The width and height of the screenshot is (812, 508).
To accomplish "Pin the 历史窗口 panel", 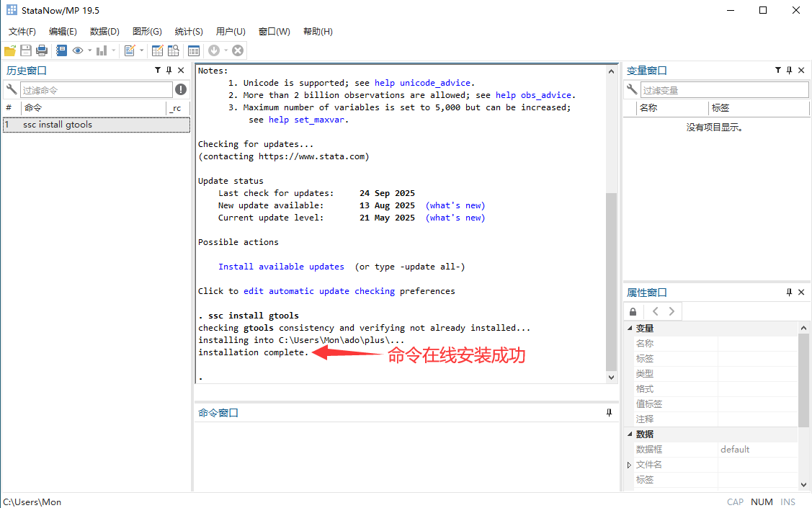I will coord(169,70).
